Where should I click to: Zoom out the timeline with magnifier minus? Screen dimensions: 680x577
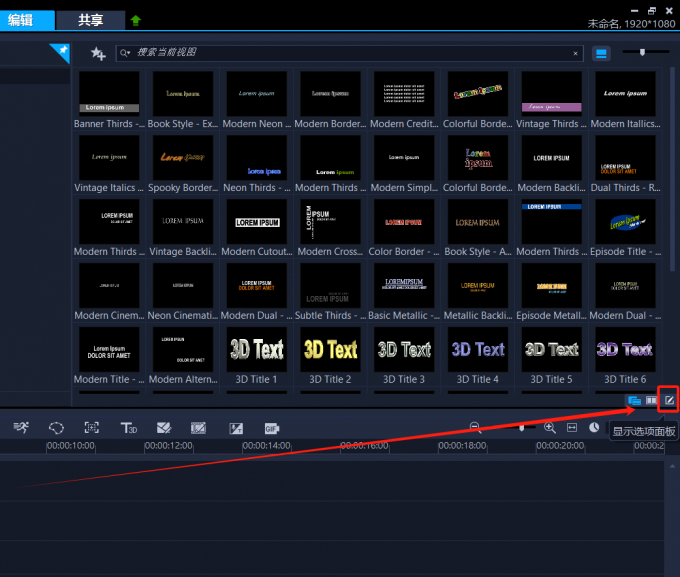pyautogui.click(x=475, y=427)
